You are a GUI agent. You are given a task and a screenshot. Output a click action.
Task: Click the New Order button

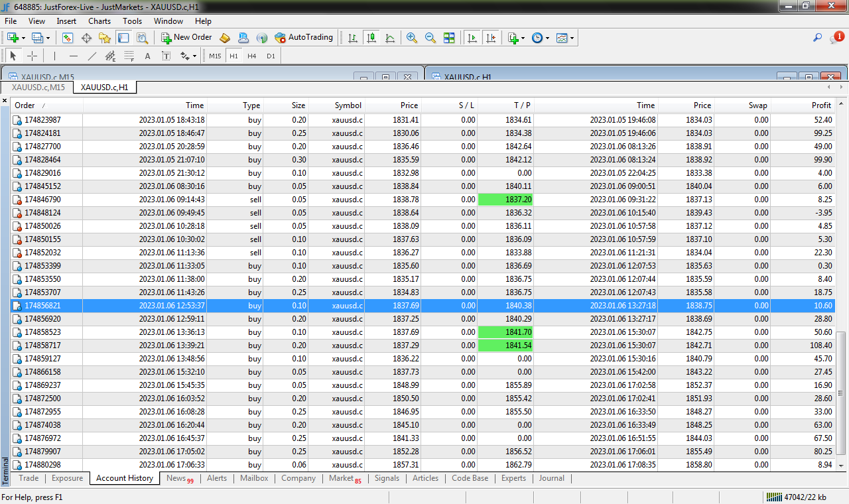pyautogui.click(x=186, y=38)
